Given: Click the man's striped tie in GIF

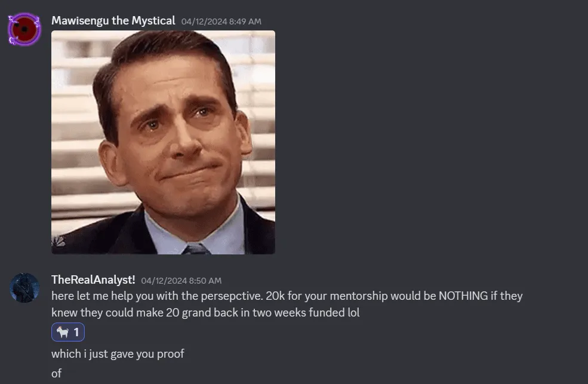Looking at the screenshot, I should tap(196, 249).
